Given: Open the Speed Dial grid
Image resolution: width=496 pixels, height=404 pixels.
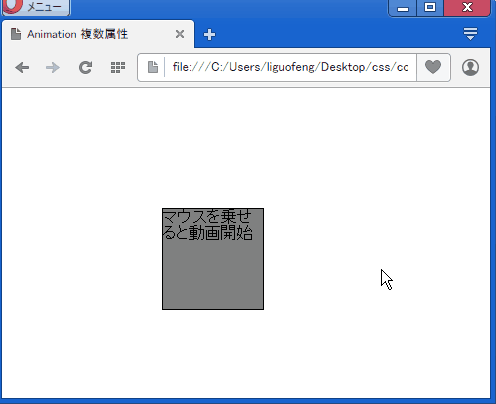Looking at the screenshot, I should [x=118, y=67].
